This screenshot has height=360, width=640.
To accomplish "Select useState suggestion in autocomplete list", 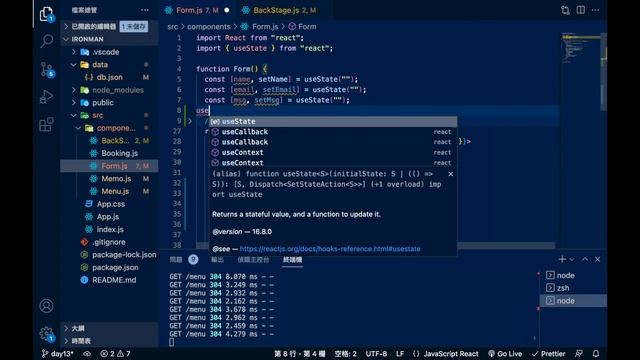I will tap(333, 121).
